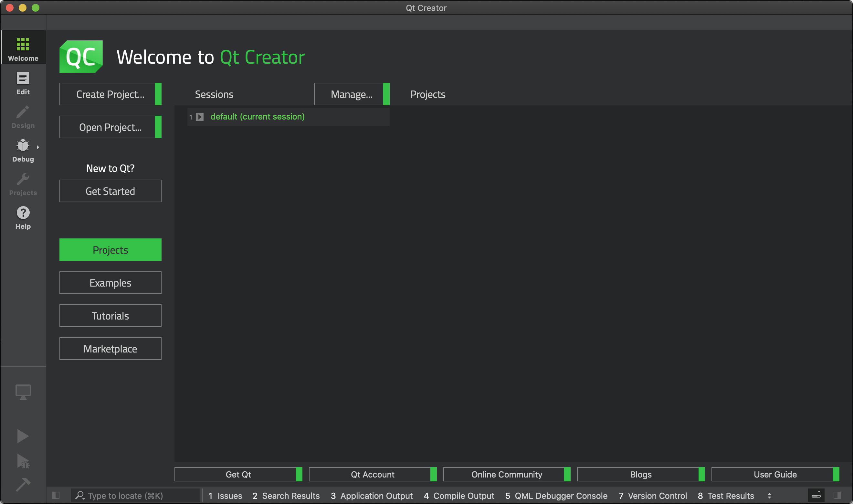
Task: Click the QC logo icon
Action: point(81,57)
